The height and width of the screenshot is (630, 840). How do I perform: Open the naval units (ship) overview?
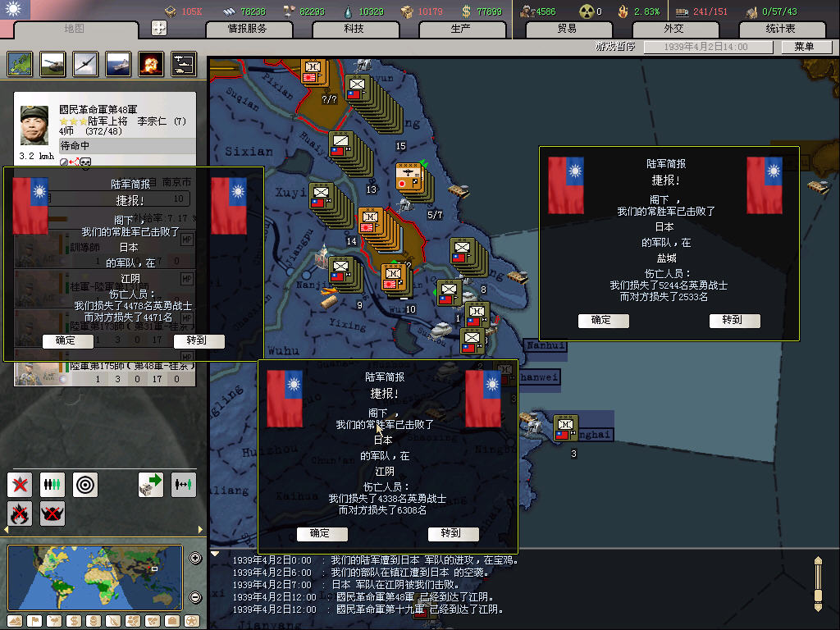pyautogui.click(x=118, y=64)
